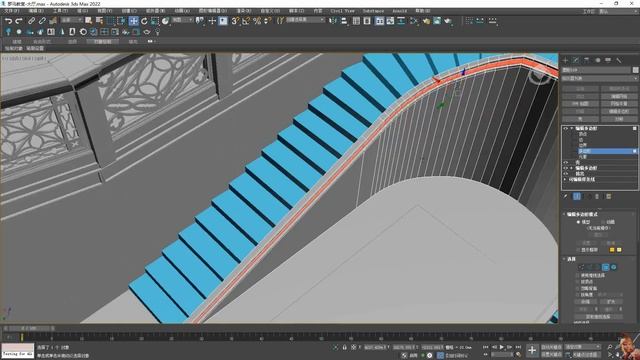Viewport: 640px width, 360px height.
Task: Select 元素 sub-object in modifier stack
Action: 583,157
